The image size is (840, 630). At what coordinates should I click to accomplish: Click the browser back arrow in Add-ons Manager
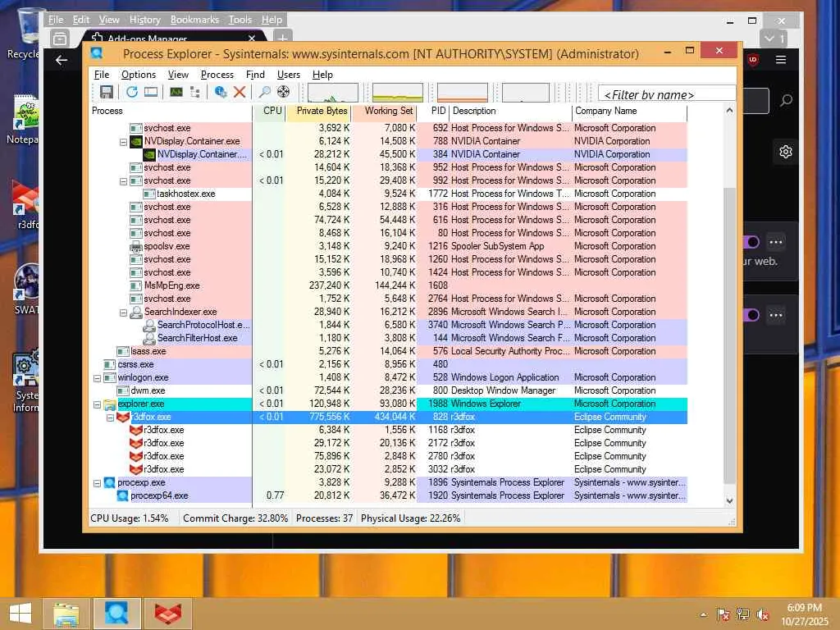(62, 60)
